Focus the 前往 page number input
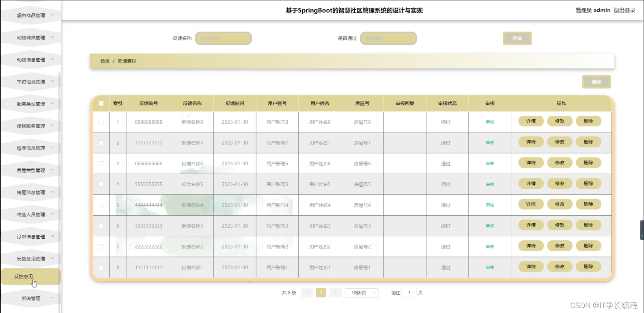Viewport: 644px width, 313px height. pos(409,293)
